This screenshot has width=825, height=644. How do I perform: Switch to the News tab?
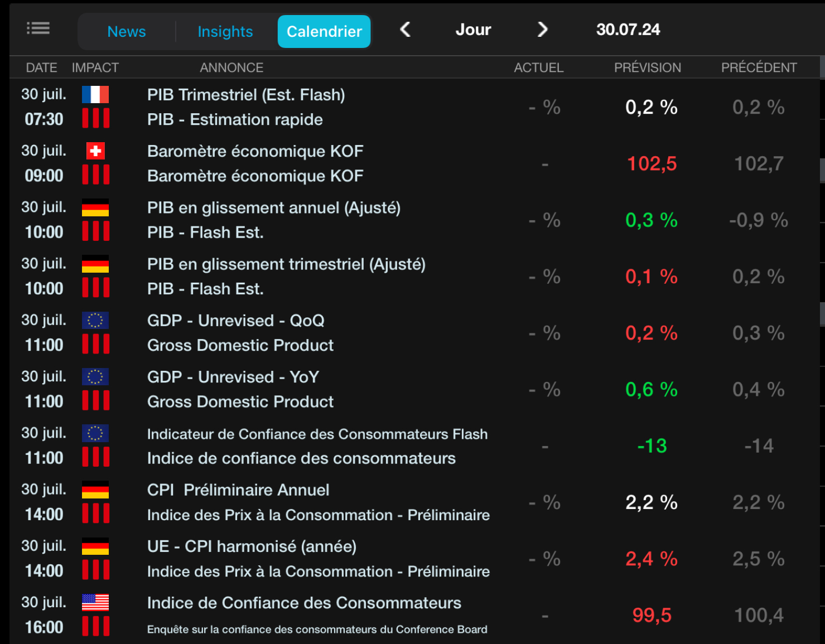pos(127,32)
